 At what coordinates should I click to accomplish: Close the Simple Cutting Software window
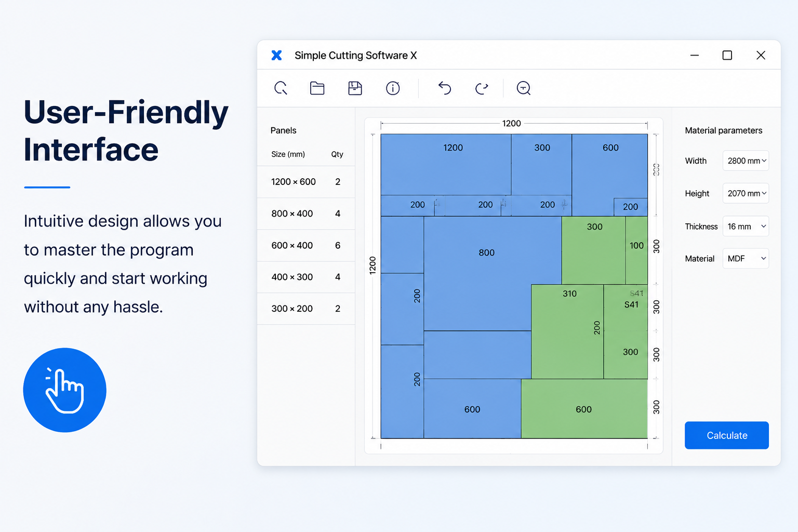click(761, 55)
